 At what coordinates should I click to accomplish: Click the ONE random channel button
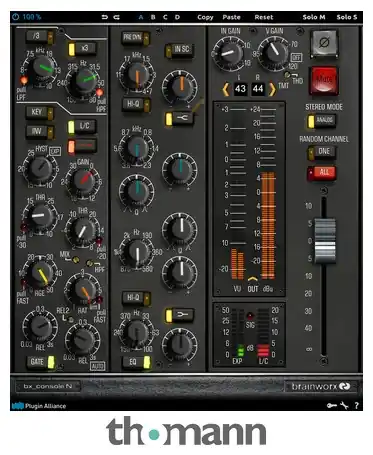pos(321,152)
